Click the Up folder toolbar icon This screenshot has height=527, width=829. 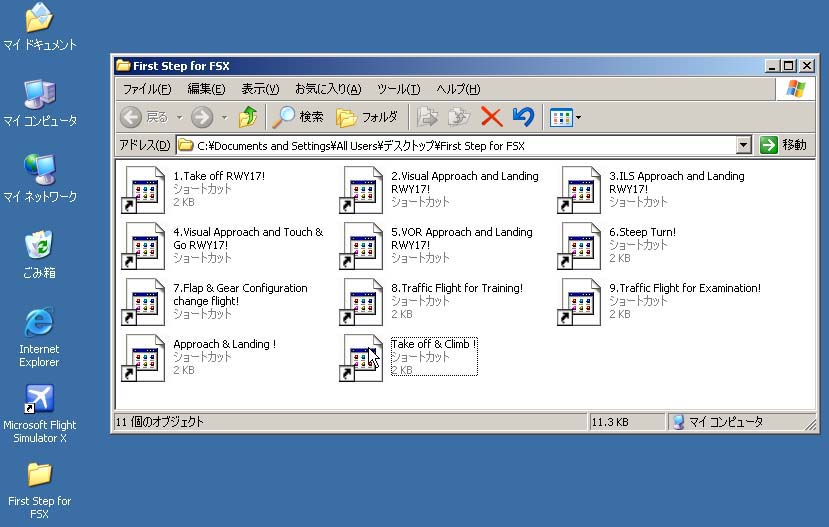point(247,117)
